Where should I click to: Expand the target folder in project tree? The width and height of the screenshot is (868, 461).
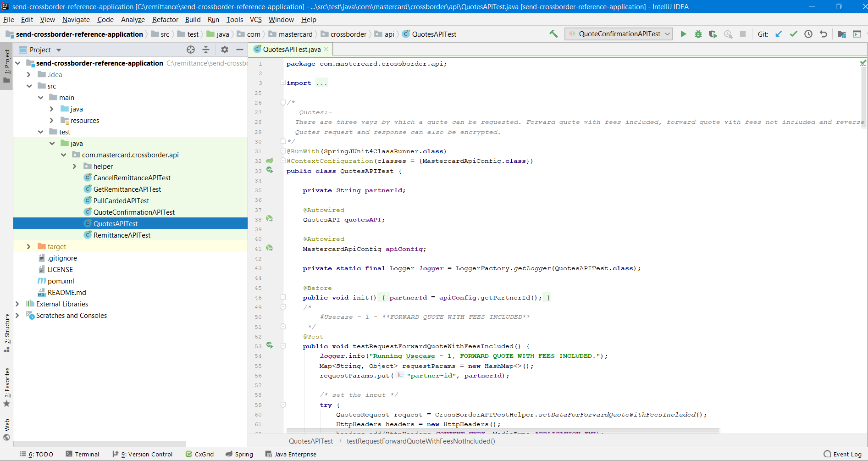[28, 247]
